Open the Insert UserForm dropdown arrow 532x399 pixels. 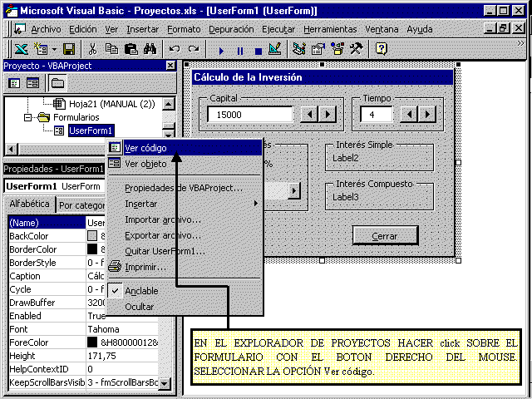coord(54,50)
